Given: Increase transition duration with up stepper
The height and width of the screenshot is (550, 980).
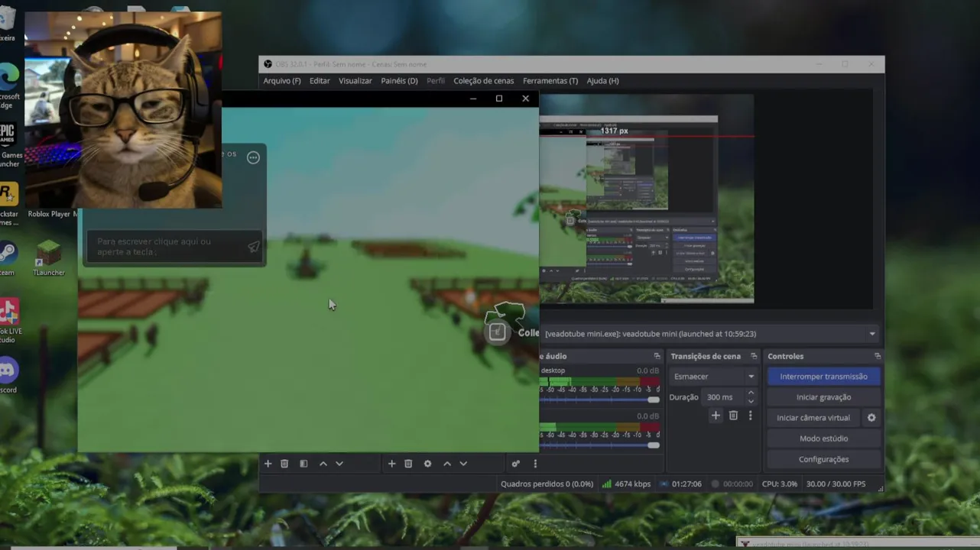Looking at the screenshot, I should [x=751, y=393].
